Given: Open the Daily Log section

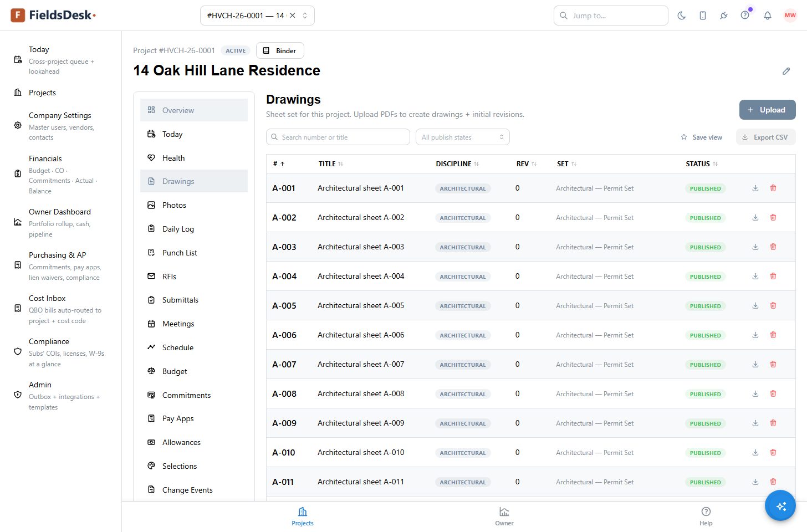Looking at the screenshot, I should (x=194, y=229).
